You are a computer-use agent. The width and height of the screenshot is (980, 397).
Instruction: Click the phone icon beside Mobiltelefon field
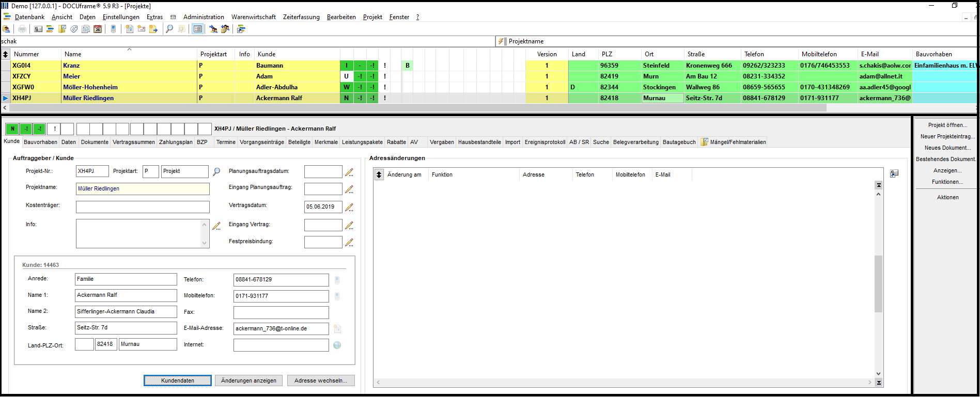(337, 296)
